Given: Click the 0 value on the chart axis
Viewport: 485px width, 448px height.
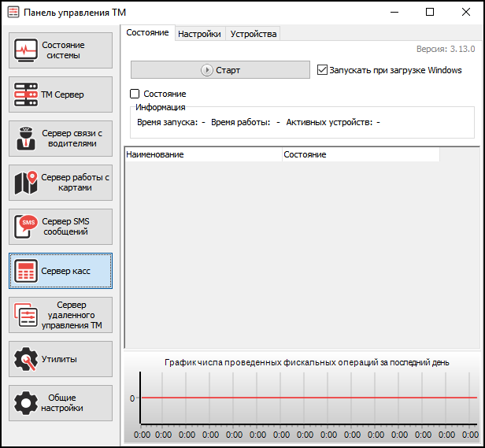Looking at the screenshot, I should pos(132,398).
